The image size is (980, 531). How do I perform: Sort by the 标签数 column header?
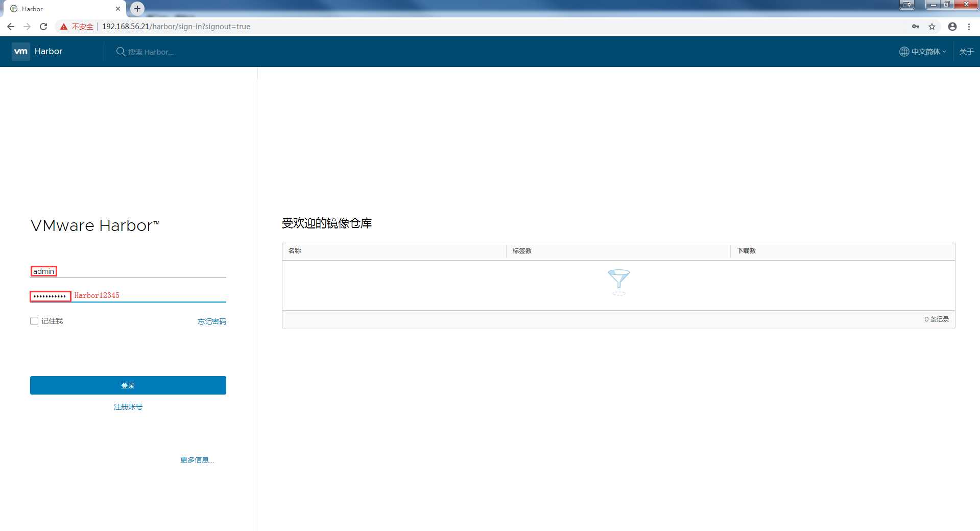click(522, 251)
